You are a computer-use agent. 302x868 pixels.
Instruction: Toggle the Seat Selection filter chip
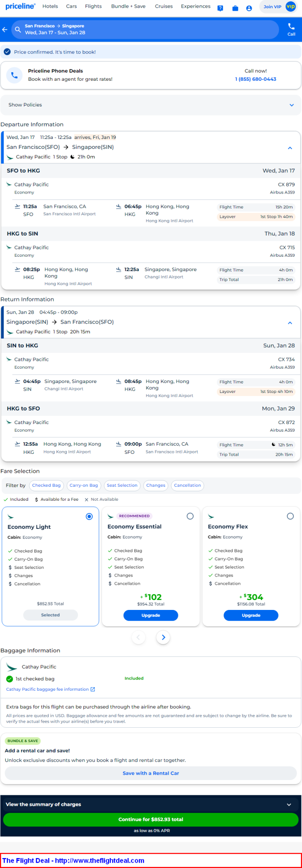(122, 485)
